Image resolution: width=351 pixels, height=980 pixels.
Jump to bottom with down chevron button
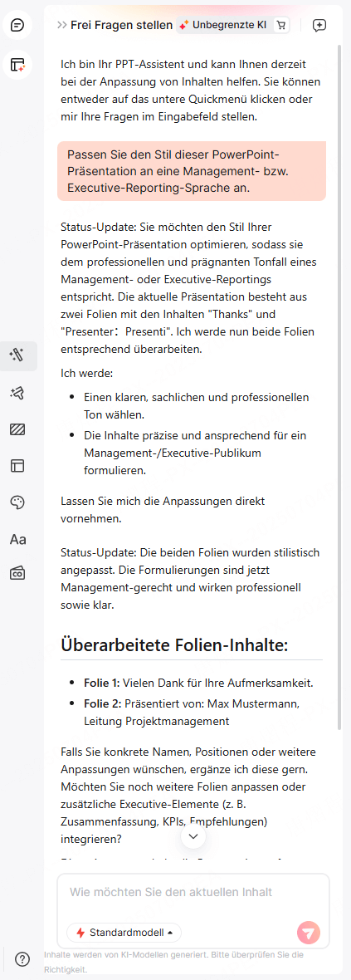pos(193,835)
